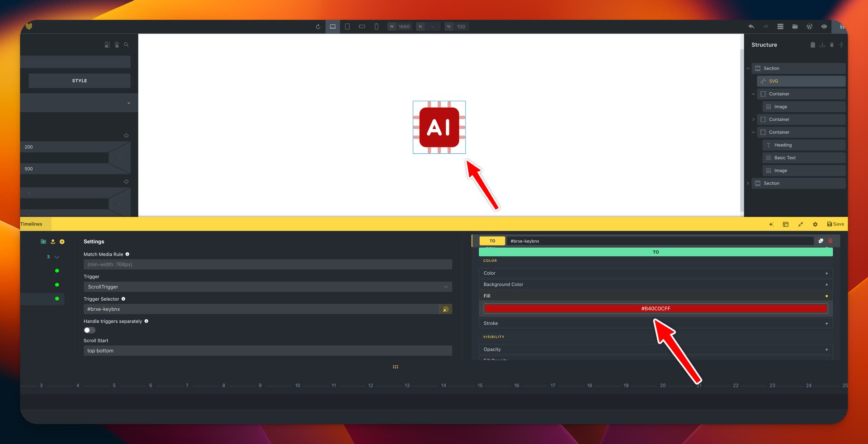Screen dimensions: 868x444
Task: Toggle Handle triggers separately switch
Action: pyautogui.click(x=90, y=330)
